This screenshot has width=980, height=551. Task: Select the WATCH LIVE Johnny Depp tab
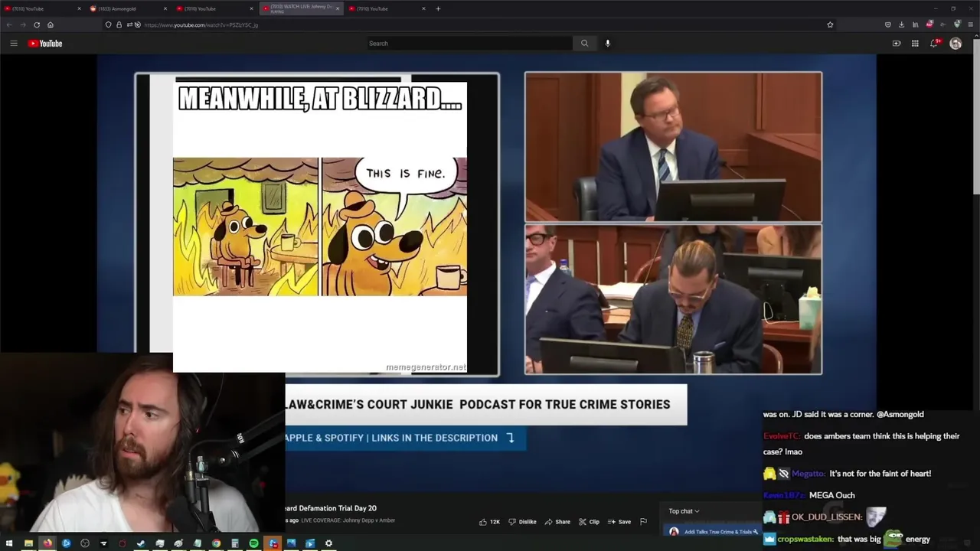click(x=302, y=8)
